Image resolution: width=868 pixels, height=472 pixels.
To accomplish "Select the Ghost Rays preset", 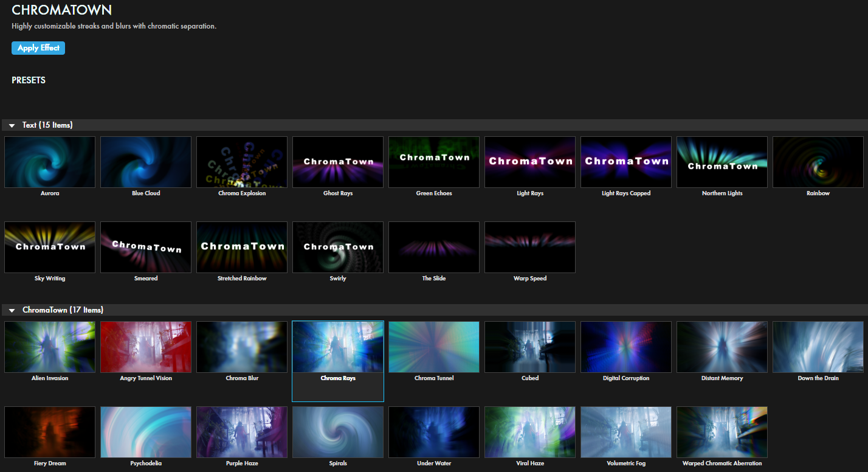I will click(x=338, y=162).
